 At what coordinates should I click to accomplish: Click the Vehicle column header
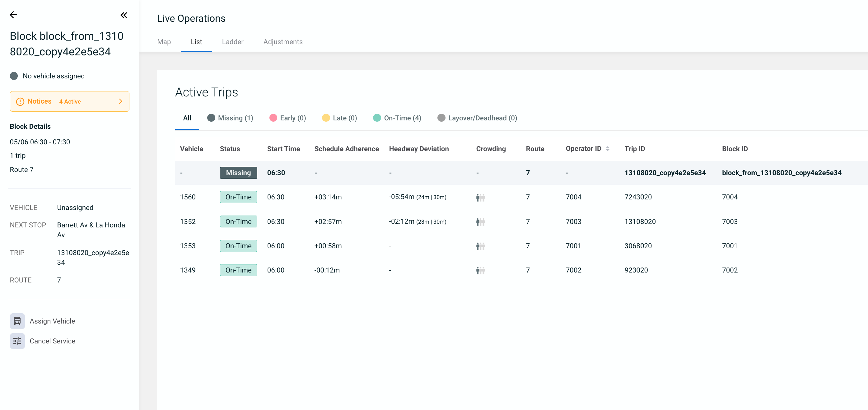tap(191, 149)
